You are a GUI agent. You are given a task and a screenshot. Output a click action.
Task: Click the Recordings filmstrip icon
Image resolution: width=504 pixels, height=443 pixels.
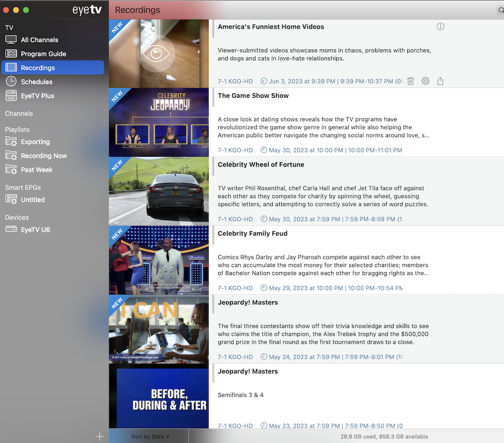pyautogui.click(x=11, y=68)
